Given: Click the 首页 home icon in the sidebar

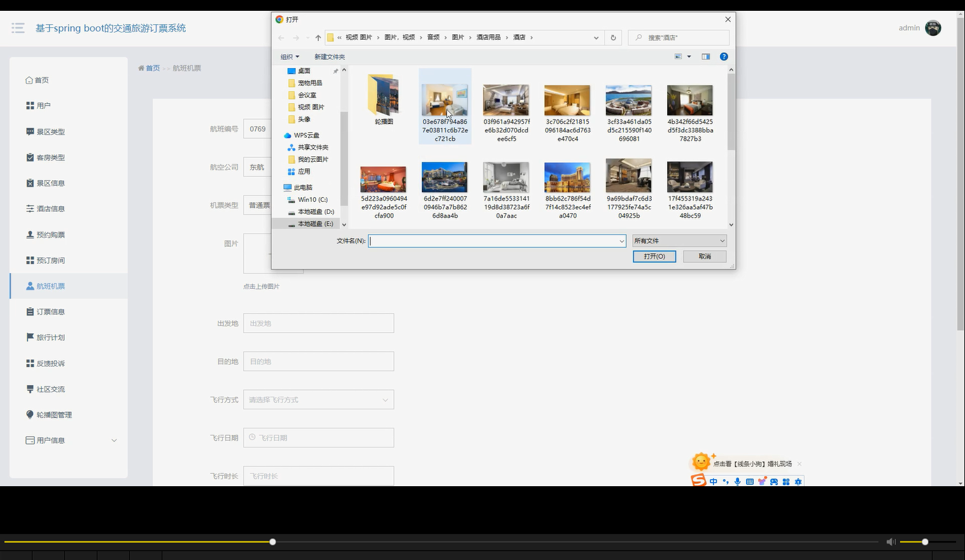Looking at the screenshot, I should (29, 80).
